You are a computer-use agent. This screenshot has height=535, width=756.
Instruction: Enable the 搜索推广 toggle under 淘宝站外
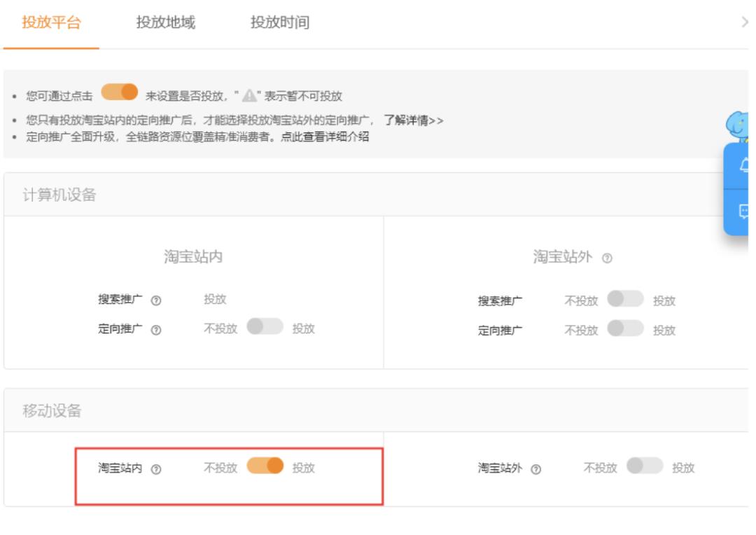(625, 298)
